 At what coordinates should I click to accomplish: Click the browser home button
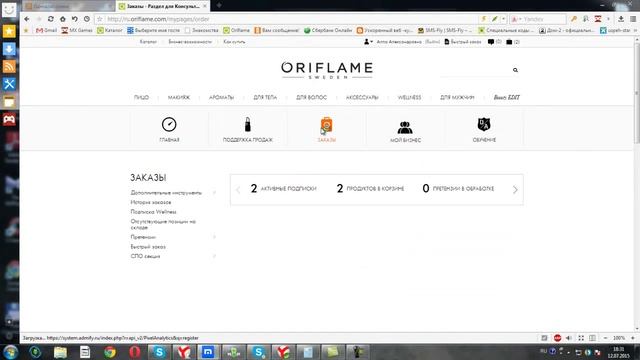point(62,19)
